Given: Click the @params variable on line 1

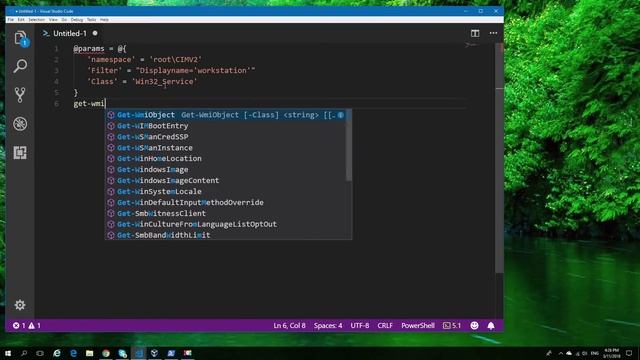Looking at the screenshot, I should pos(89,49).
